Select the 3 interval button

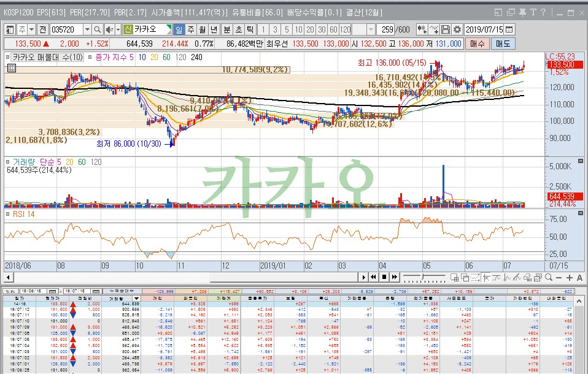tap(275, 29)
